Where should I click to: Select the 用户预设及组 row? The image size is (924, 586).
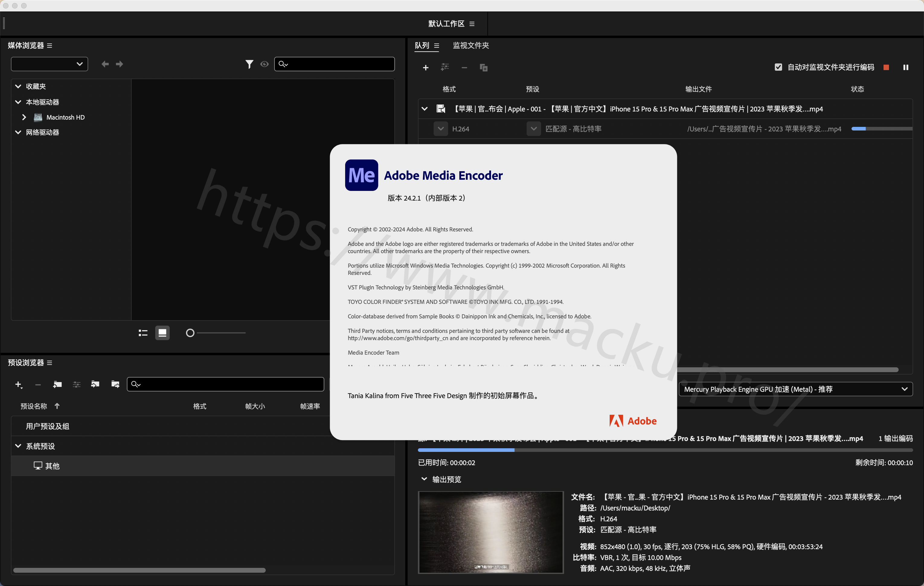point(203,426)
